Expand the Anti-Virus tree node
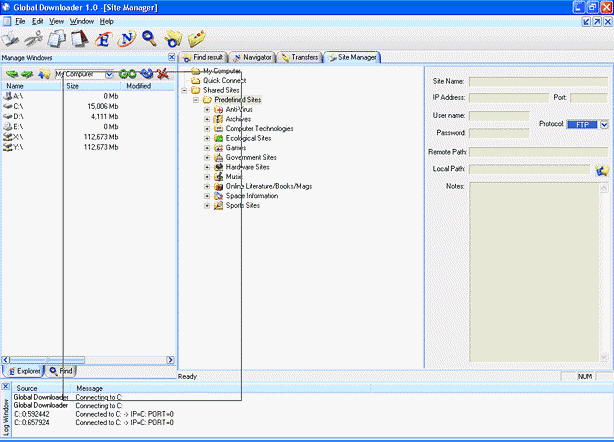 click(x=207, y=110)
